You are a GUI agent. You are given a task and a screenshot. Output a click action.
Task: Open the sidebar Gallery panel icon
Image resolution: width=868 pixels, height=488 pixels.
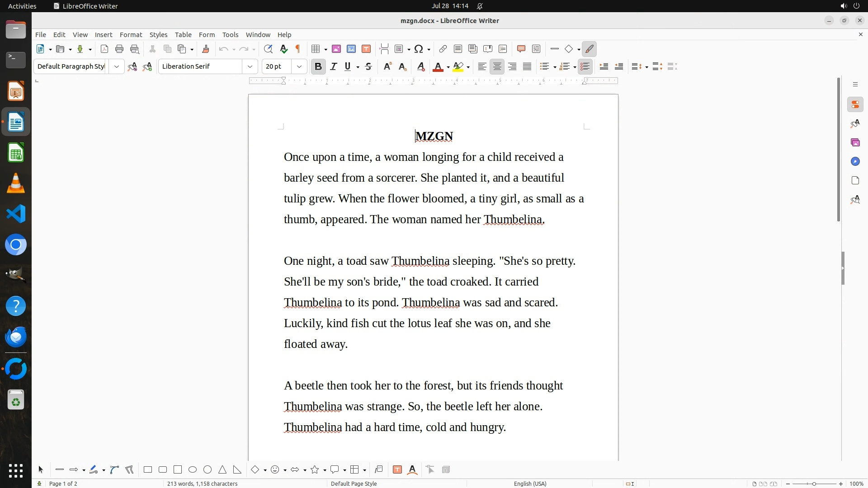855,143
